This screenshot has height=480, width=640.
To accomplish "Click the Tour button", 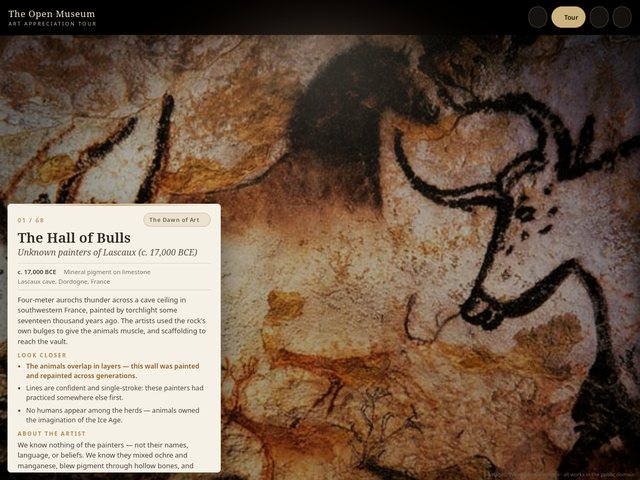I will tap(568, 18).
